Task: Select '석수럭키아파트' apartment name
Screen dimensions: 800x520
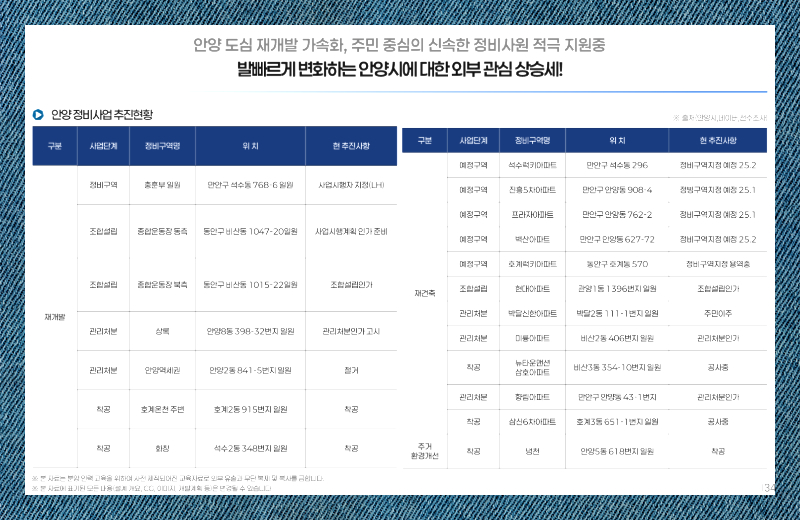Action: click(532, 165)
